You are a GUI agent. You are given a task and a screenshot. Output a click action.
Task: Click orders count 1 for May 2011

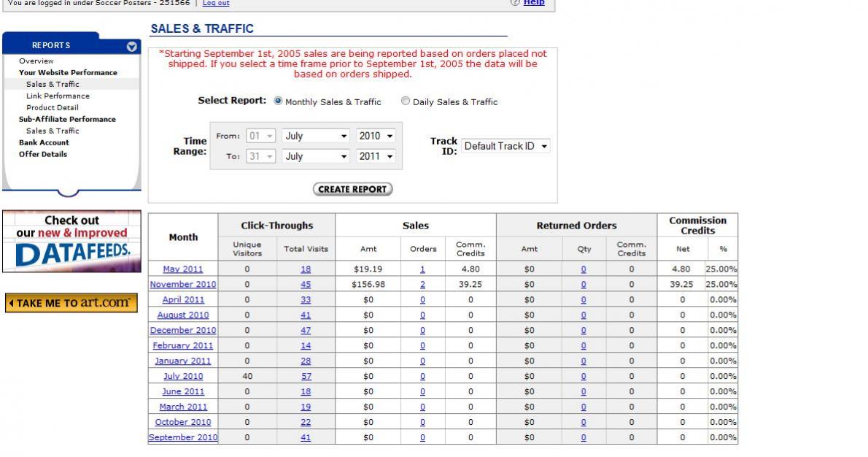[422, 269]
